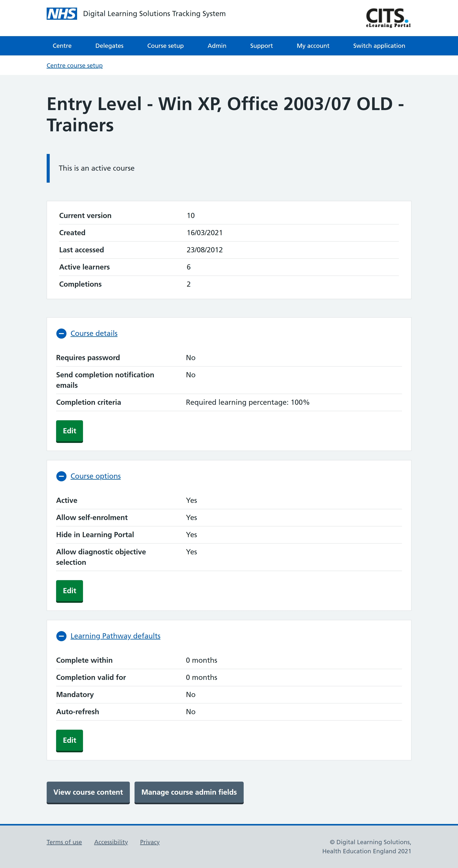This screenshot has width=458, height=868.
Task: Open the Admin navigation item
Action: tap(217, 46)
